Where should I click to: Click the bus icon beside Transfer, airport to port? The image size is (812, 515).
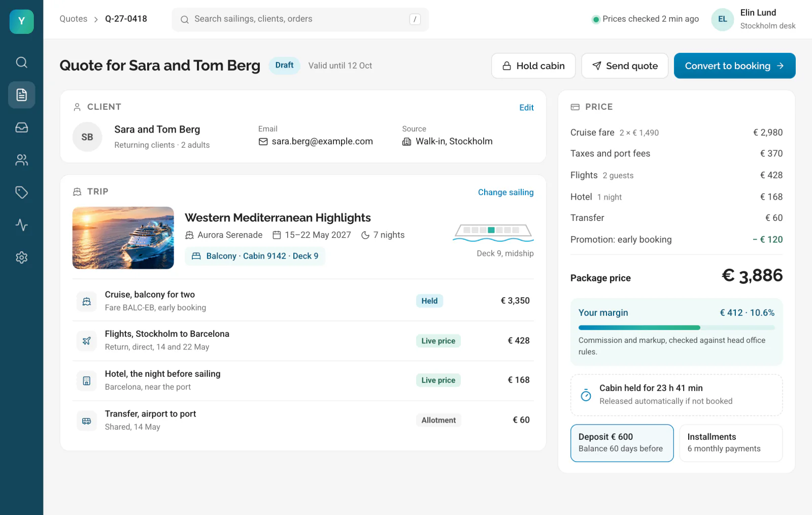coord(87,421)
